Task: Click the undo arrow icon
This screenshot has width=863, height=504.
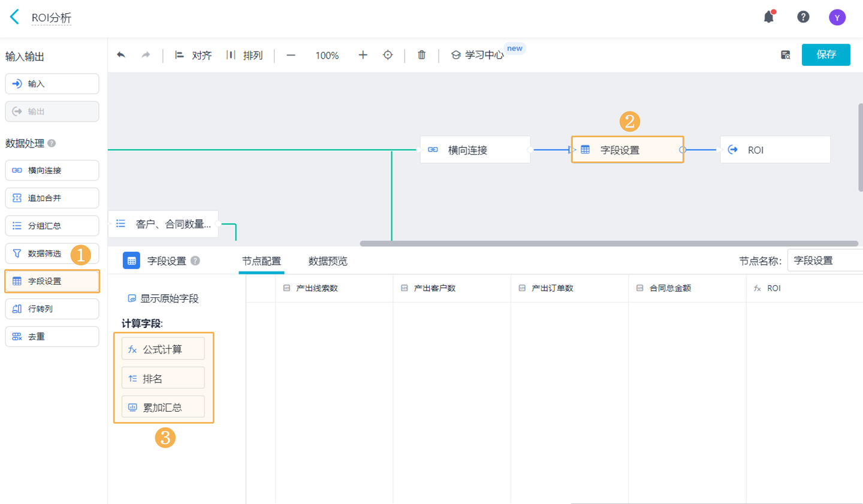Action: pyautogui.click(x=121, y=55)
